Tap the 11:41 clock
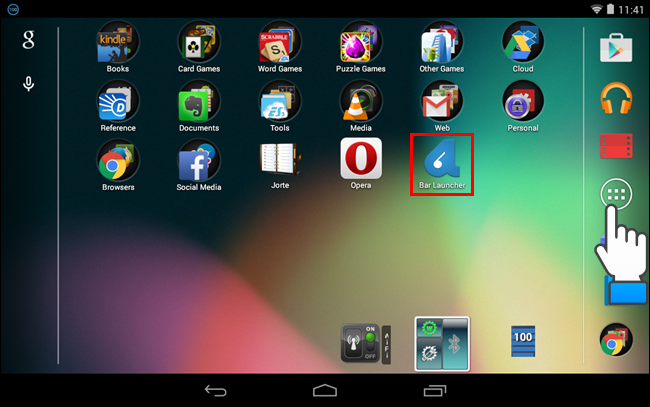Image resolution: width=650 pixels, height=407 pixels. [631, 10]
